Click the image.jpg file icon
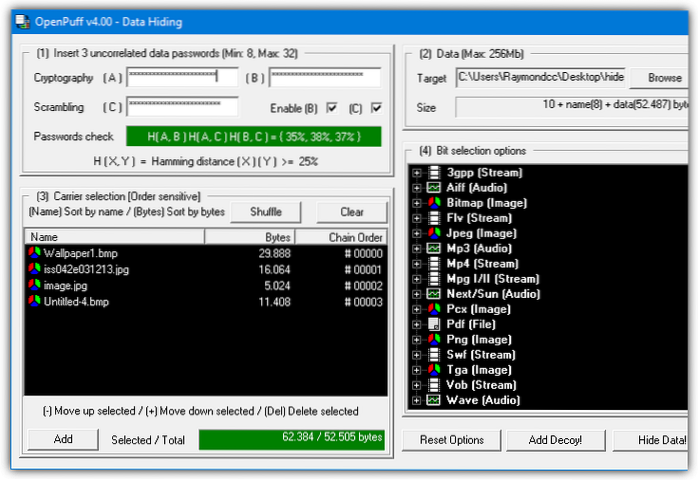698x480 pixels. point(35,285)
